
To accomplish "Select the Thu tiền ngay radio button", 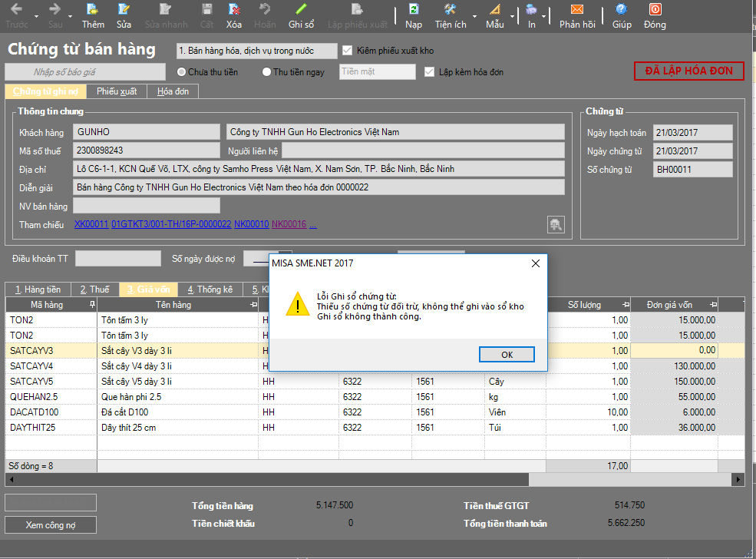I will pyautogui.click(x=266, y=72).
